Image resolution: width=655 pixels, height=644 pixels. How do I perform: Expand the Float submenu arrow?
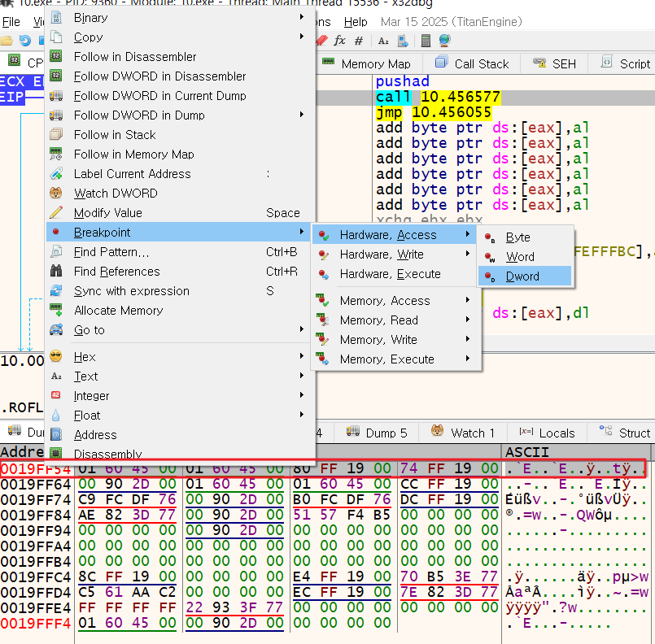click(x=302, y=415)
